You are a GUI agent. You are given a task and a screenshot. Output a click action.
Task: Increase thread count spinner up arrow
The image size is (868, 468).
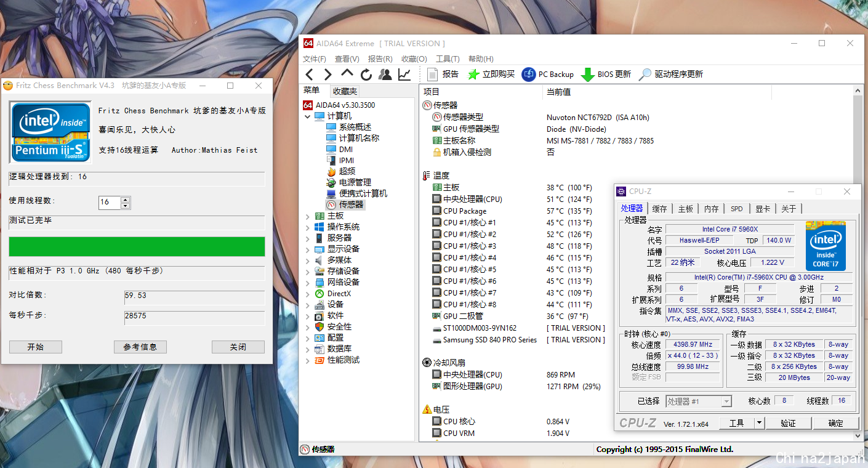[126, 199]
